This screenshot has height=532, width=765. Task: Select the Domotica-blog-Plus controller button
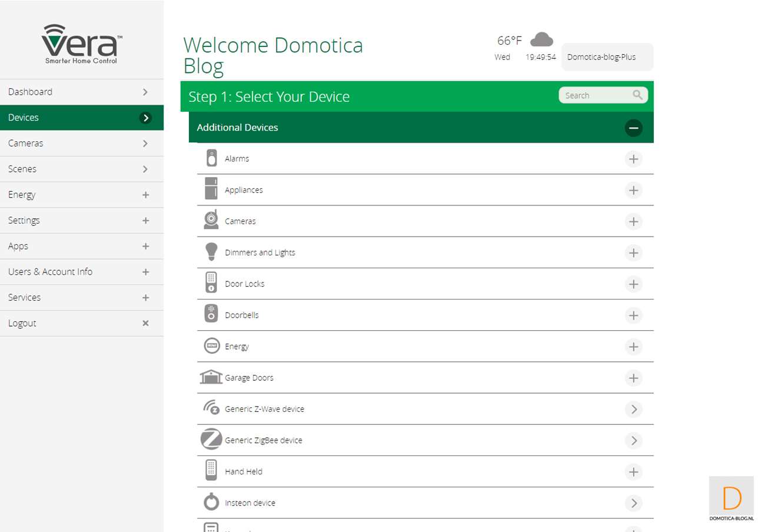(607, 57)
